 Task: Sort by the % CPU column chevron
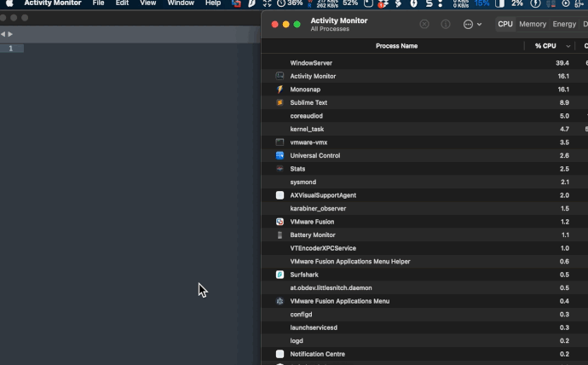(568, 46)
